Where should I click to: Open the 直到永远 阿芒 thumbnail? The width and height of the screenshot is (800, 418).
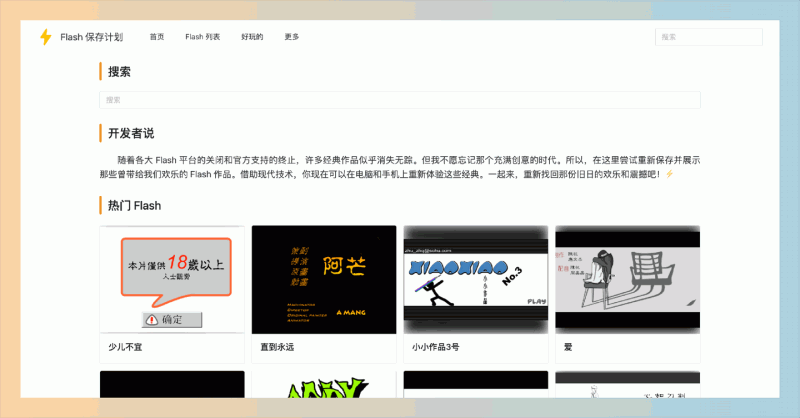coord(324,280)
